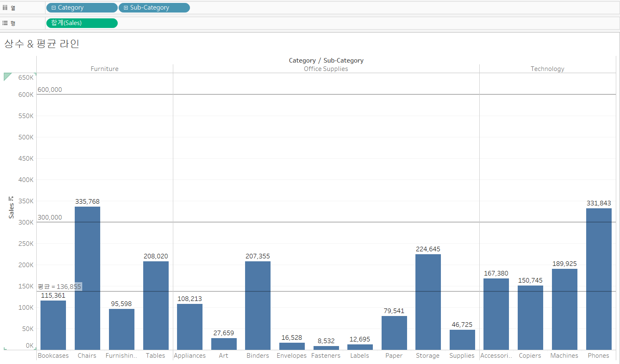Click the 650K axis tick label
620x364 pixels.
pos(26,78)
